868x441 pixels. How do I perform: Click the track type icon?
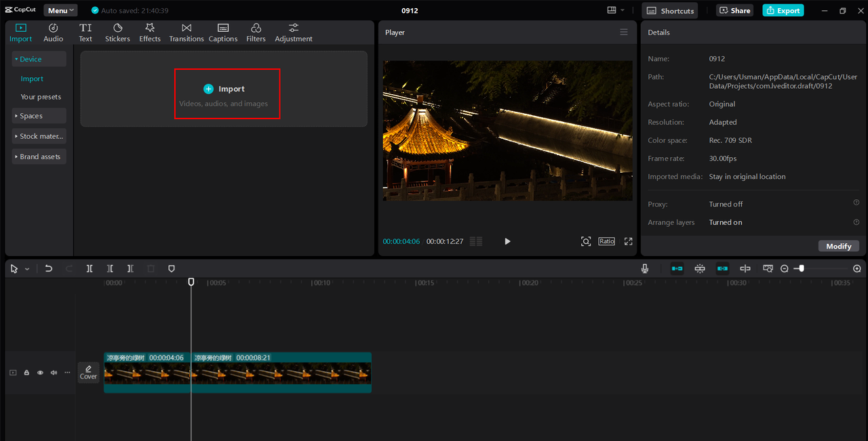point(13,373)
